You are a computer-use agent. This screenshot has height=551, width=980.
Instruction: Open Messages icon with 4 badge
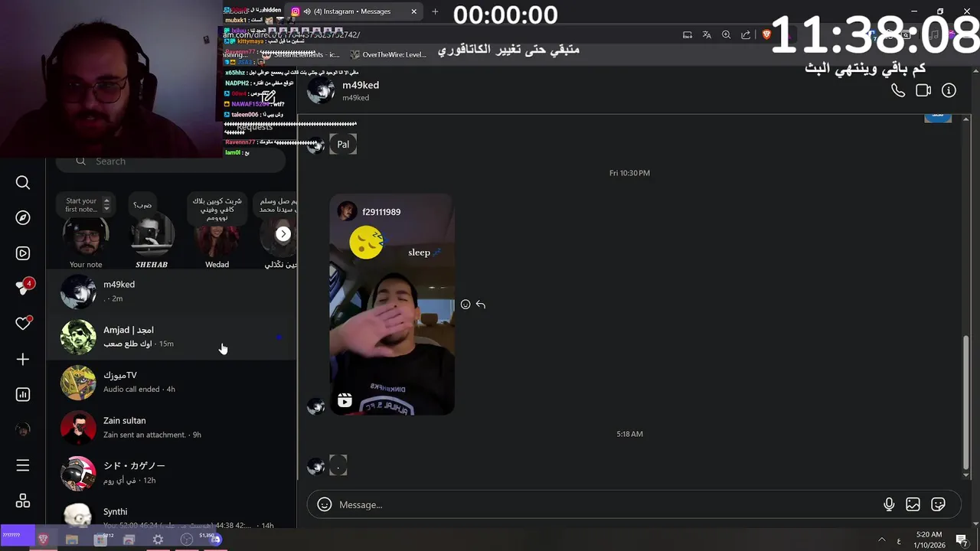[x=24, y=287]
